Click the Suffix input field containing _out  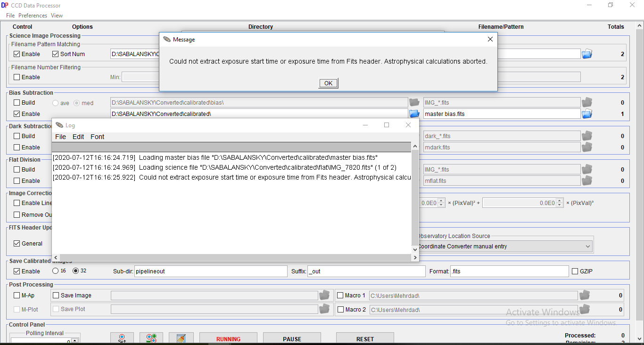coord(366,271)
